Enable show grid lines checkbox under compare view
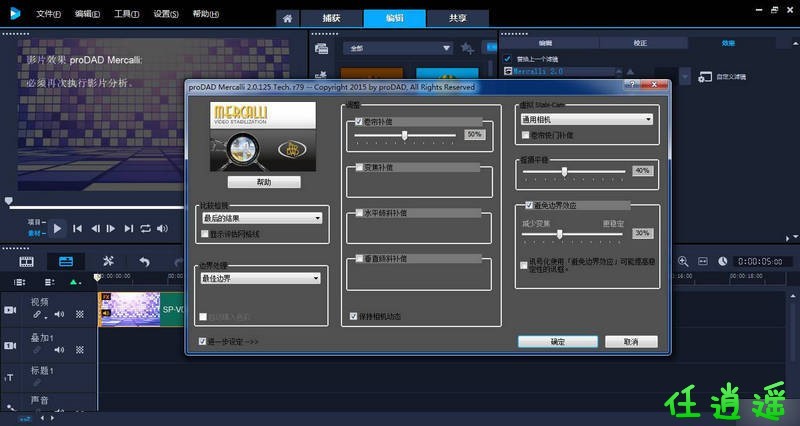 pos(205,234)
